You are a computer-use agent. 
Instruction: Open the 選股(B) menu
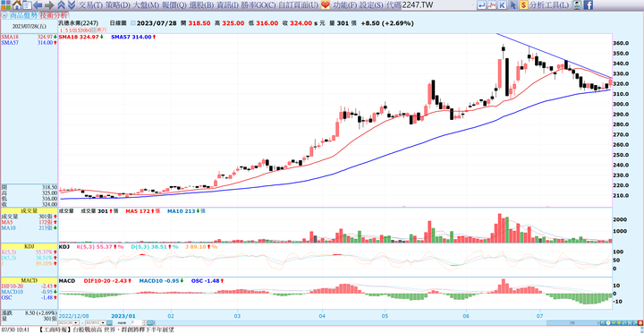pos(202,5)
